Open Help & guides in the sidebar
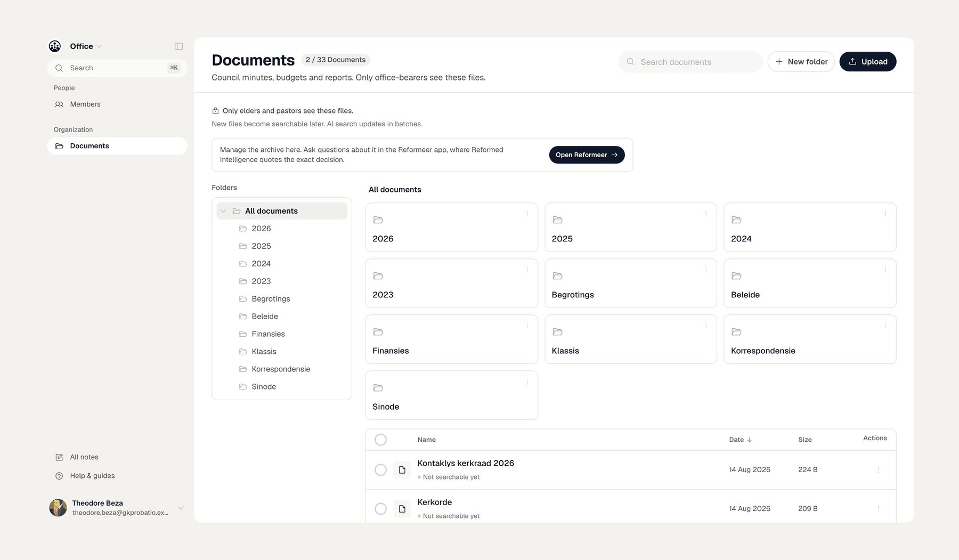The image size is (959, 560). click(117, 476)
